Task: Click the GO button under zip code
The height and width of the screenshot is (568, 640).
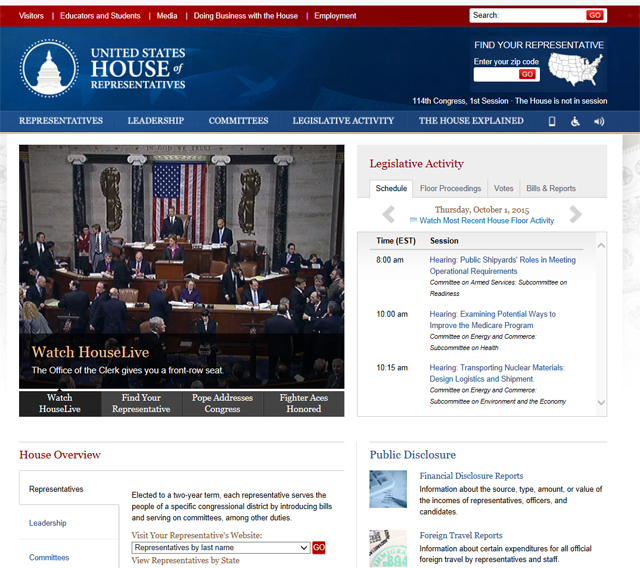Action: click(527, 74)
